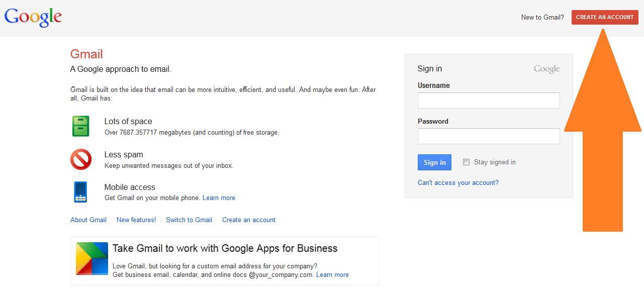Open 'Switch to Gmail' link
The width and height of the screenshot is (644, 290).
[189, 220]
